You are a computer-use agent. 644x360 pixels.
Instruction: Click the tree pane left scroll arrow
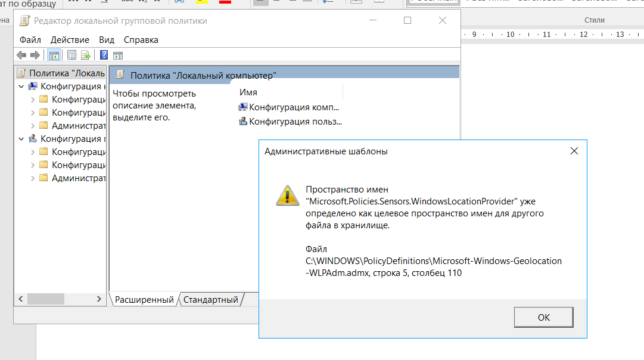20,299
